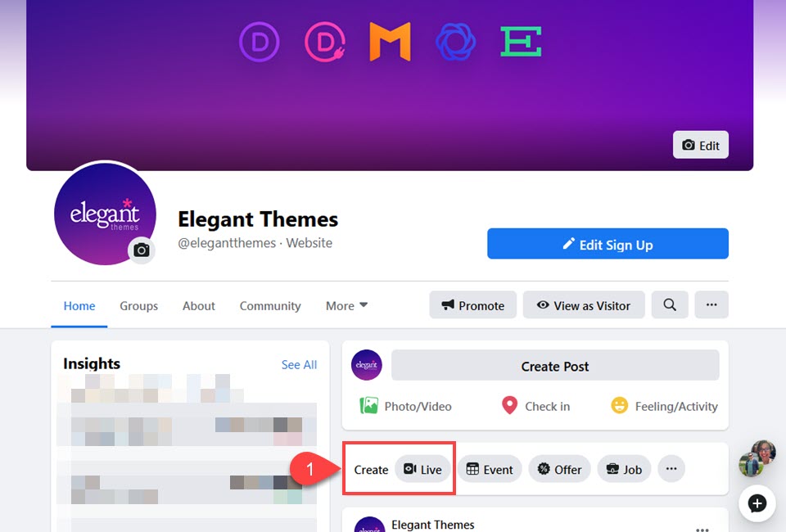Click the Create Post field

[x=555, y=366]
